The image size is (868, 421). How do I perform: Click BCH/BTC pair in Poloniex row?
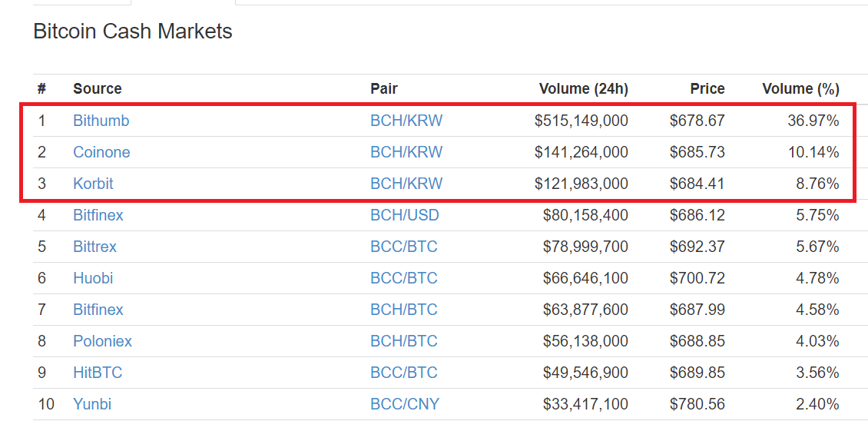[x=404, y=341]
